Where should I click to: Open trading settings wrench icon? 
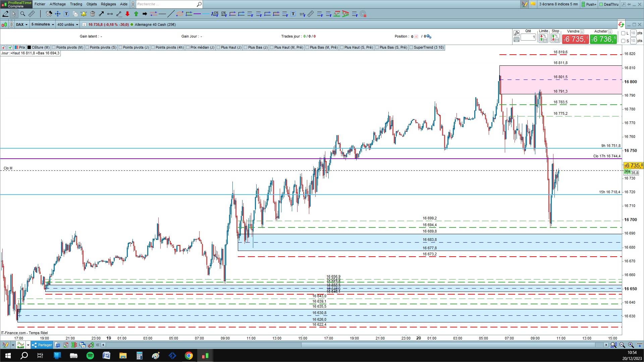pyautogui.click(x=517, y=33)
